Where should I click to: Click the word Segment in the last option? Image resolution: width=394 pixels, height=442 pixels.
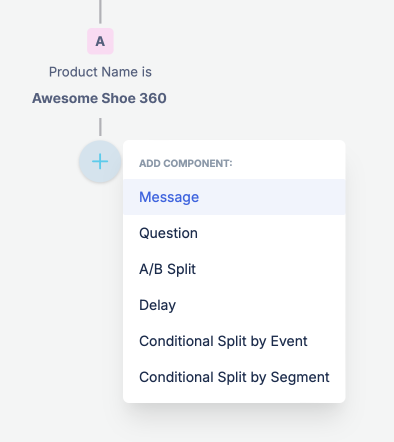300,377
